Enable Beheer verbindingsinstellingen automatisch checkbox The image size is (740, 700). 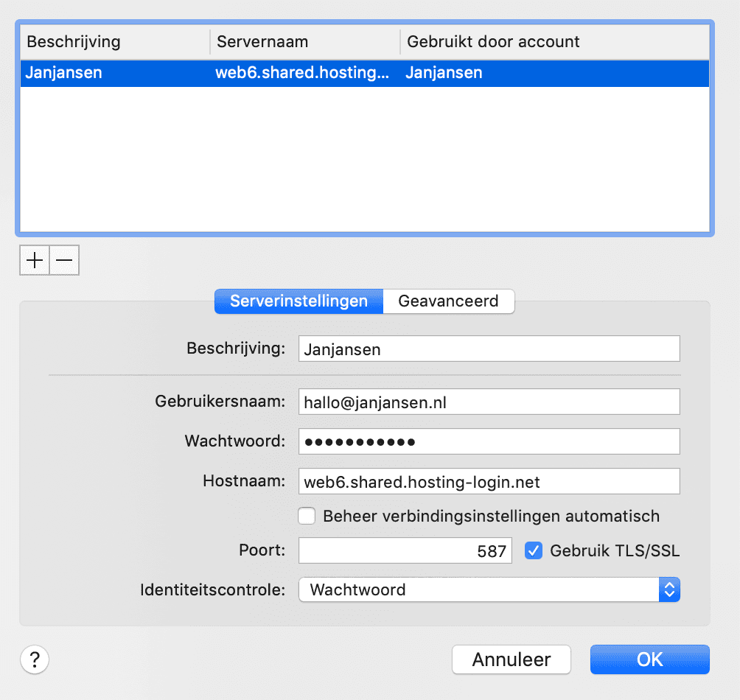coord(307,516)
